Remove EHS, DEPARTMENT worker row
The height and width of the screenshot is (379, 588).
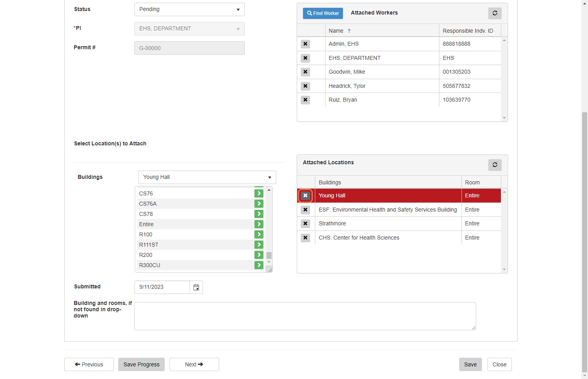pyautogui.click(x=305, y=58)
